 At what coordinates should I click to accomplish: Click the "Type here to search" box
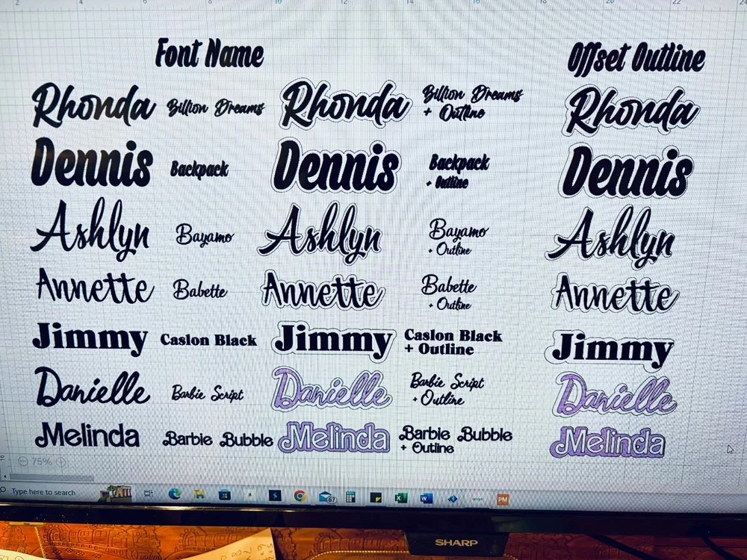pos(45,492)
